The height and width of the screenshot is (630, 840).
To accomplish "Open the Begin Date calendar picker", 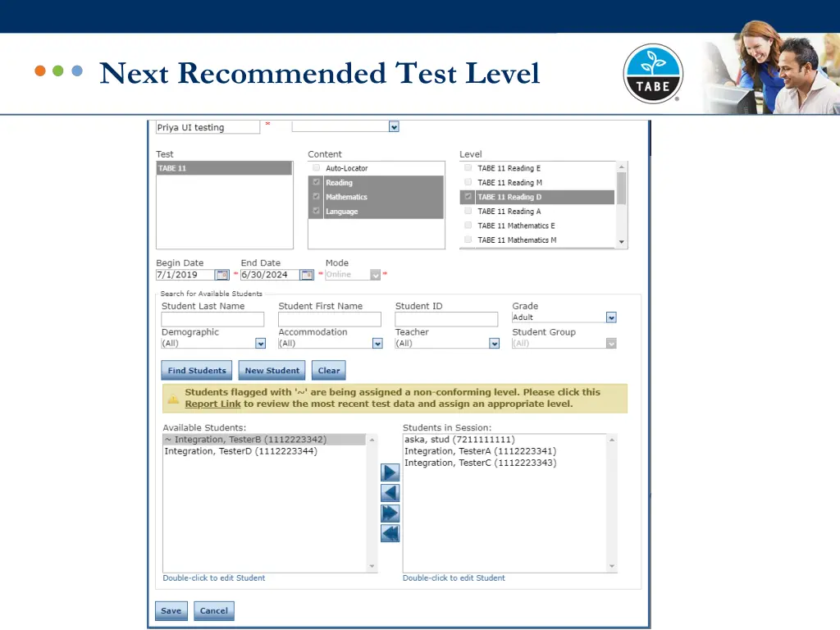I will (221, 275).
